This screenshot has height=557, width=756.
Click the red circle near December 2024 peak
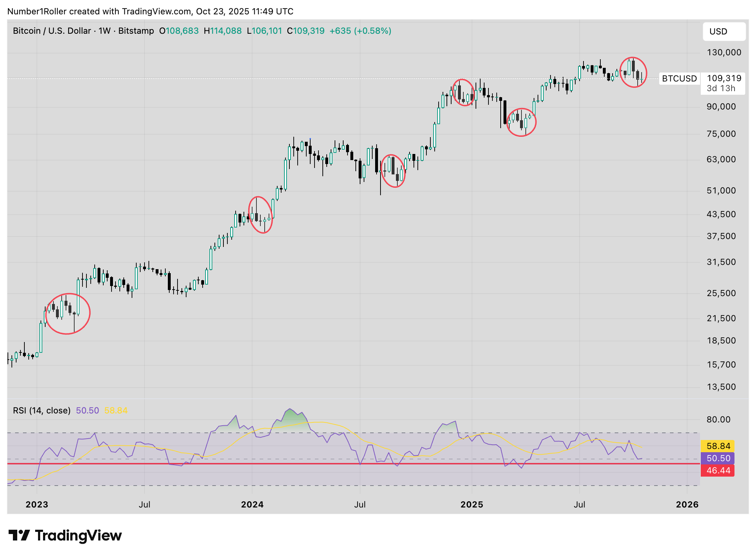click(x=463, y=93)
